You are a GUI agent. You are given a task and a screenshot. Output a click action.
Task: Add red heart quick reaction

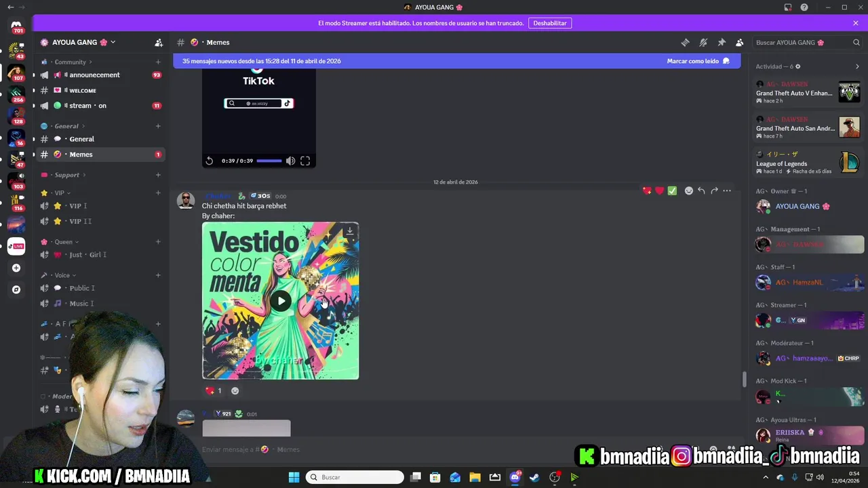tap(659, 190)
